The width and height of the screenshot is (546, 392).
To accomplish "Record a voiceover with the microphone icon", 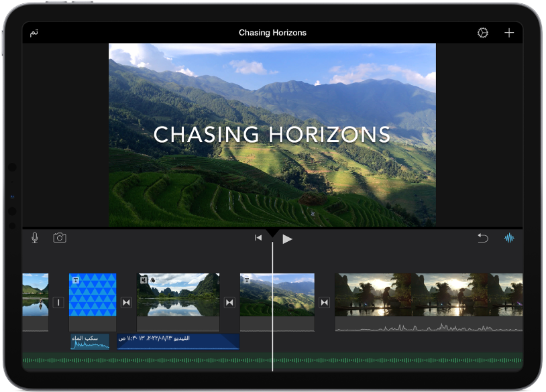I will point(34,237).
